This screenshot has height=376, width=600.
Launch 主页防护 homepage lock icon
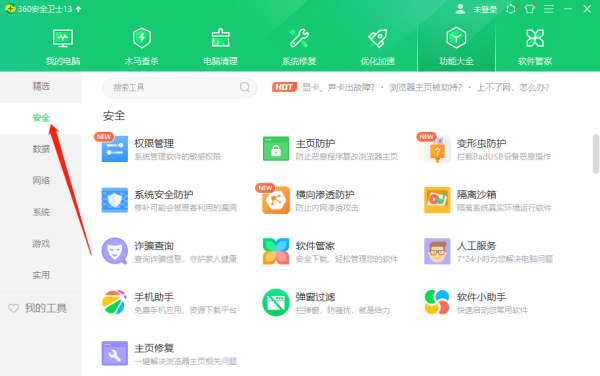click(x=276, y=149)
